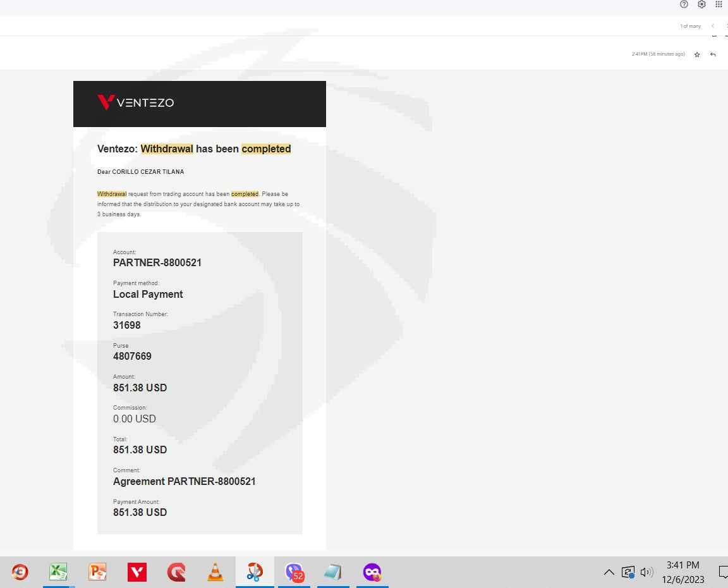Click the Total value '851.38 USD'
Screen dimensions: 728x588
point(140,450)
